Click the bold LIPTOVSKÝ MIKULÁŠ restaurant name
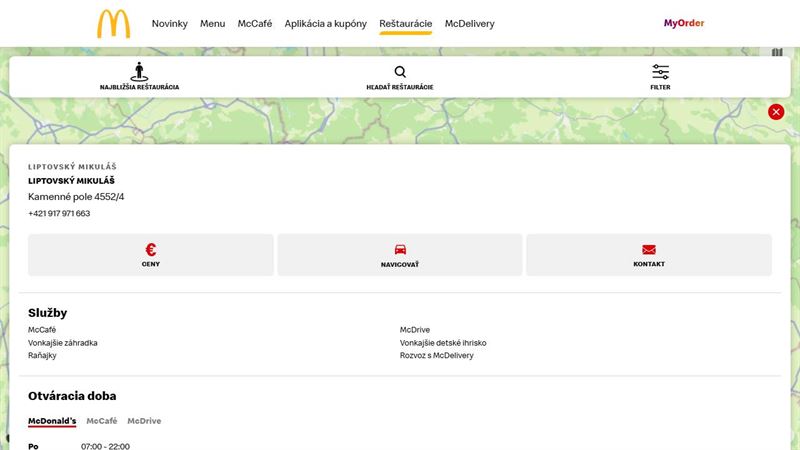800x450 pixels. click(x=71, y=181)
